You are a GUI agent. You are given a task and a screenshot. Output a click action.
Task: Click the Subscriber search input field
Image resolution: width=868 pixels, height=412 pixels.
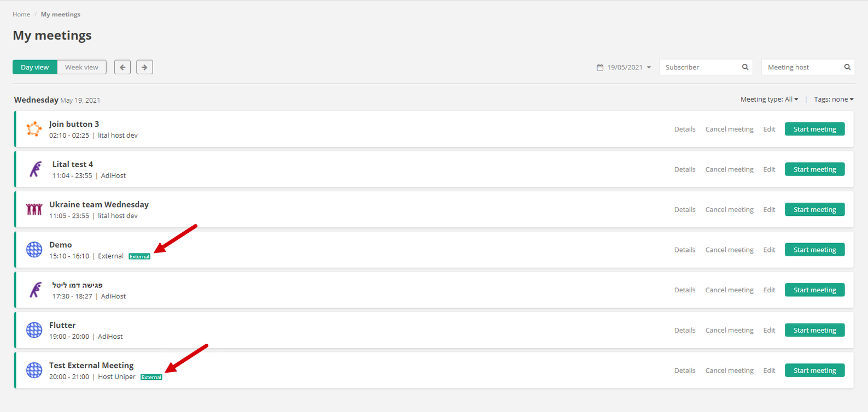[x=700, y=67]
